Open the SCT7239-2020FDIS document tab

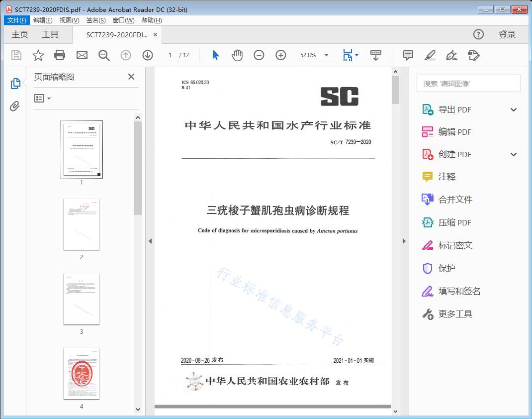pyautogui.click(x=118, y=35)
